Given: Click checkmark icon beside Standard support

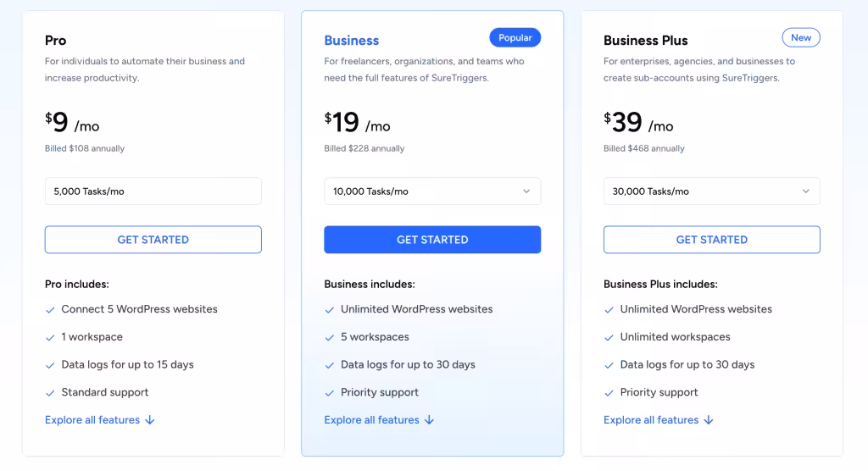Looking at the screenshot, I should 50,393.
